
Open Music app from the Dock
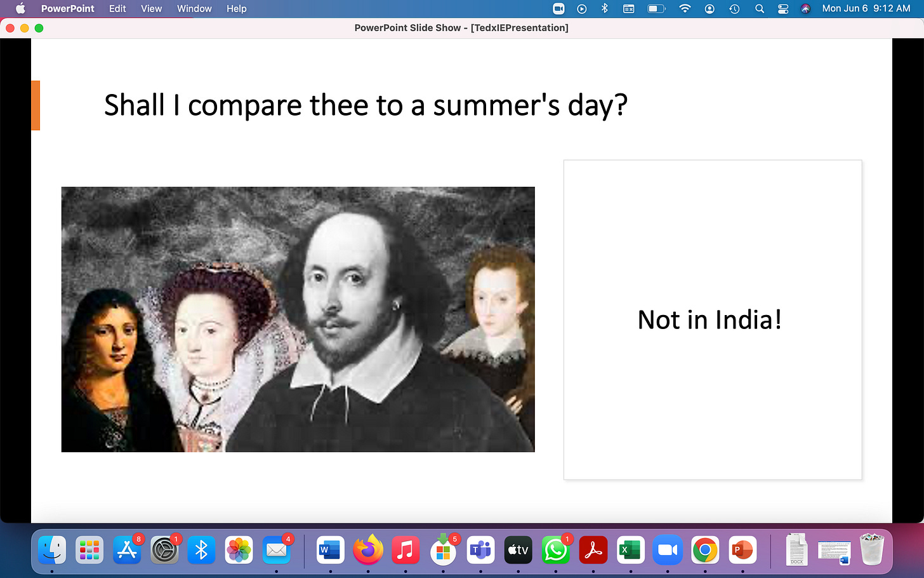(x=406, y=549)
